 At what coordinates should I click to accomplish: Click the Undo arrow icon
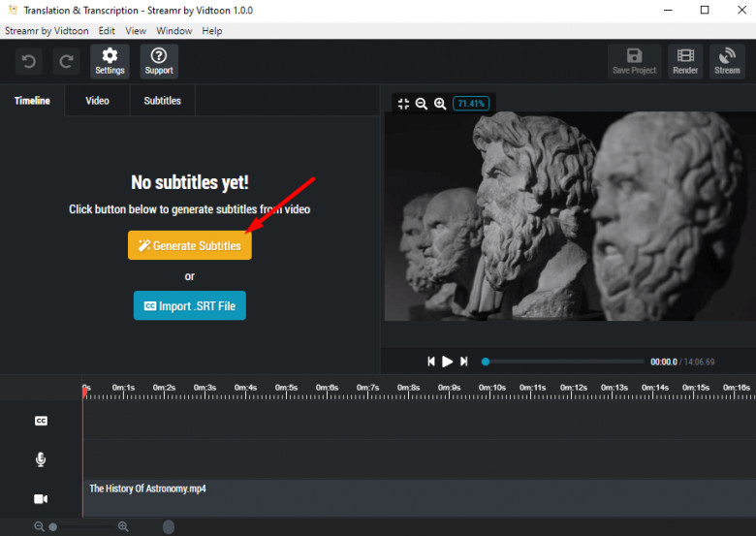29,62
